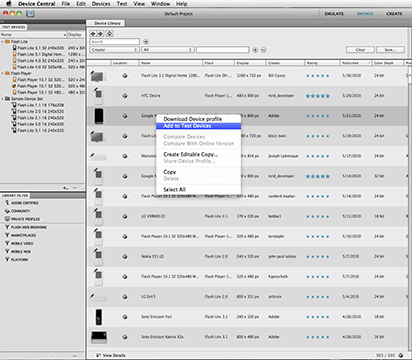
Task: Click the five-star rating of HTC Desire
Action: (318, 96)
